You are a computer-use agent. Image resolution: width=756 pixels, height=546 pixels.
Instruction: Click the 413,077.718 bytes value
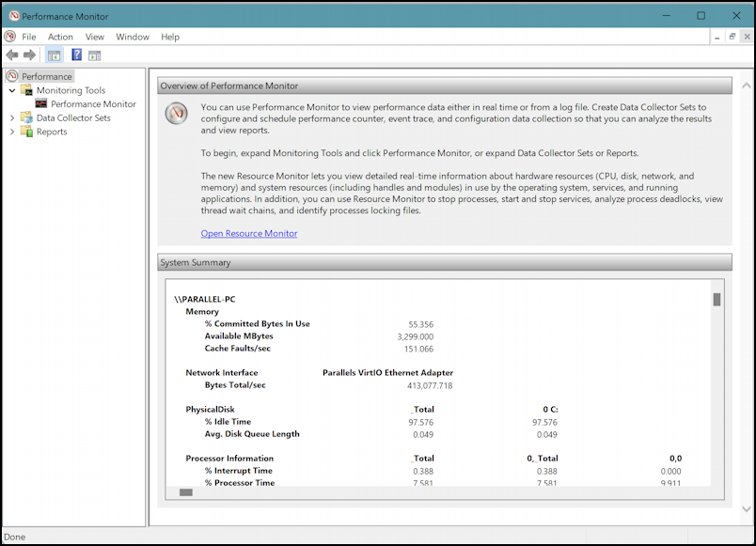point(430,385)
